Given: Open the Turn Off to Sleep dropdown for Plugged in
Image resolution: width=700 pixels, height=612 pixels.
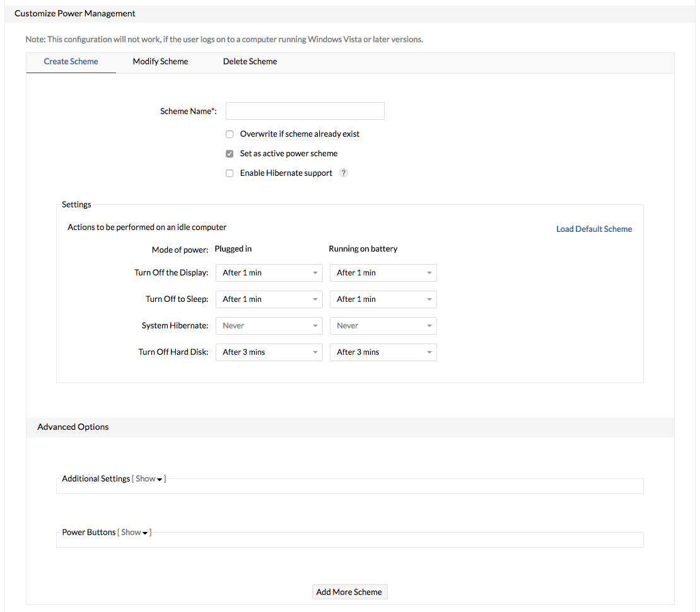Looking at the screenshot, I should [269, 299].
